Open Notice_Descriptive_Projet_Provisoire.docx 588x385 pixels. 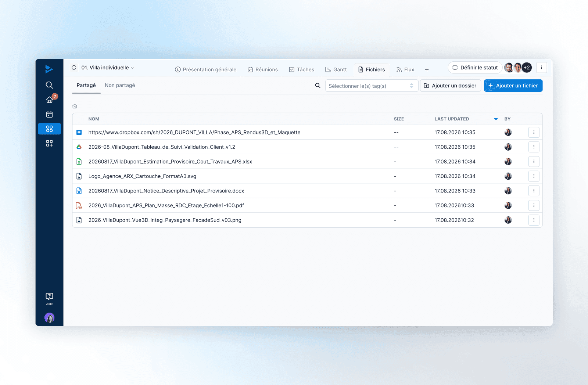166,191
